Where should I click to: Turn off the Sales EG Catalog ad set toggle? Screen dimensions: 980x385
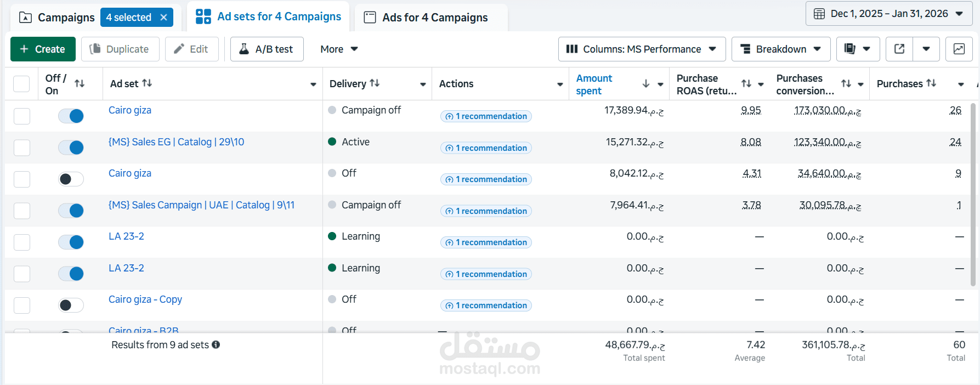click(x=71, y=148)
